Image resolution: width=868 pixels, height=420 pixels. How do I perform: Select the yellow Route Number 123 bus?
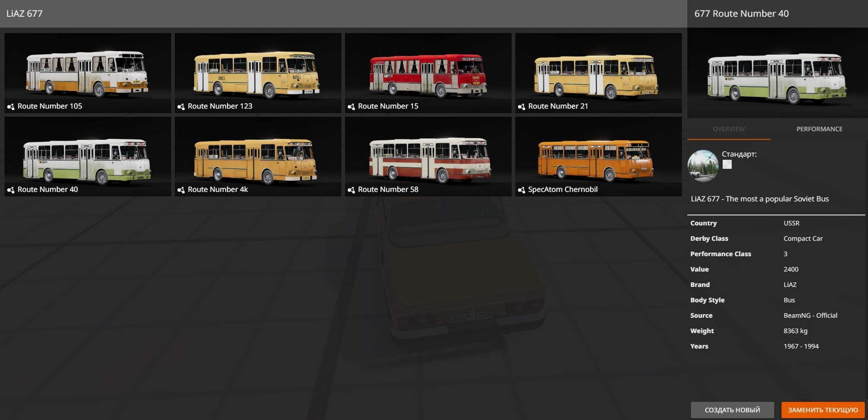point(258,72)
